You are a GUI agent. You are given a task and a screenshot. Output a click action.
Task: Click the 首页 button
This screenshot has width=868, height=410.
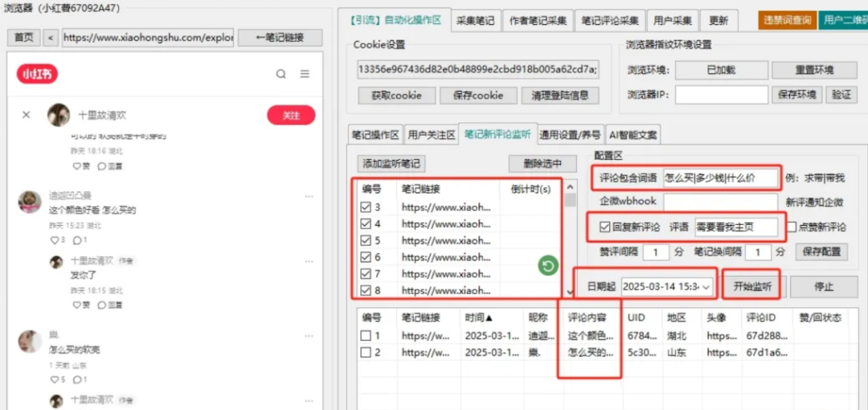point(23,38)
